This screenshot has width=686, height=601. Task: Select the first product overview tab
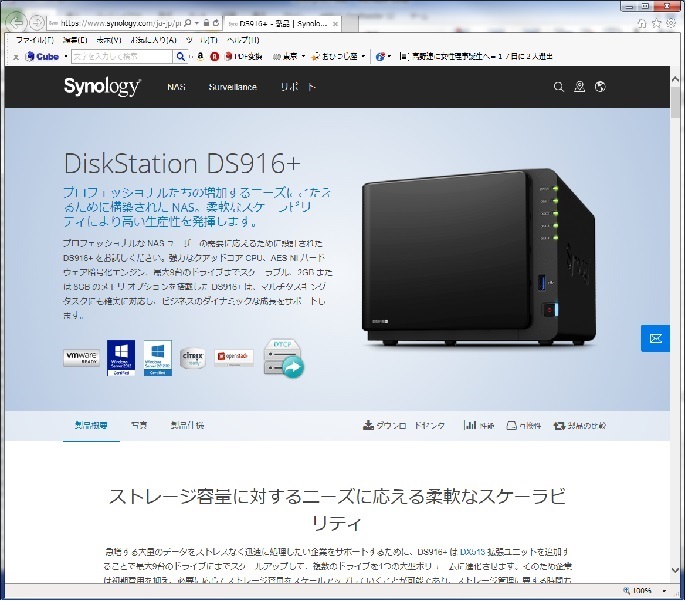click(91, 426)
